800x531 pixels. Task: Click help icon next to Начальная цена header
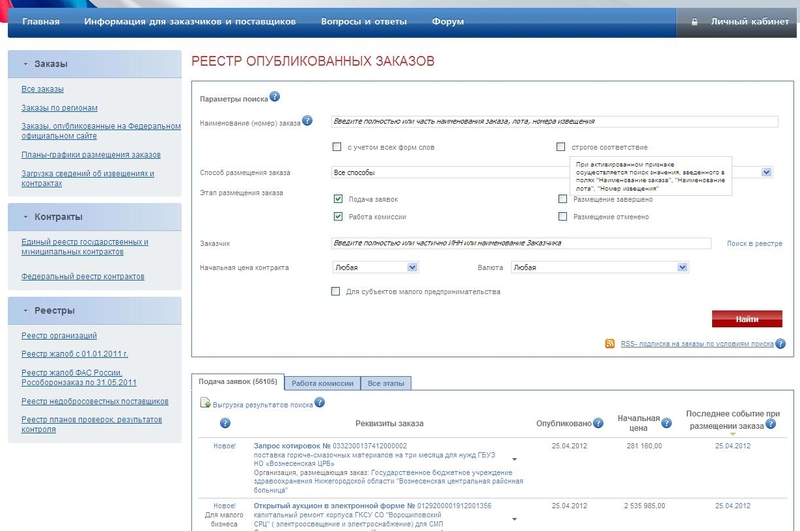[666, 423]
